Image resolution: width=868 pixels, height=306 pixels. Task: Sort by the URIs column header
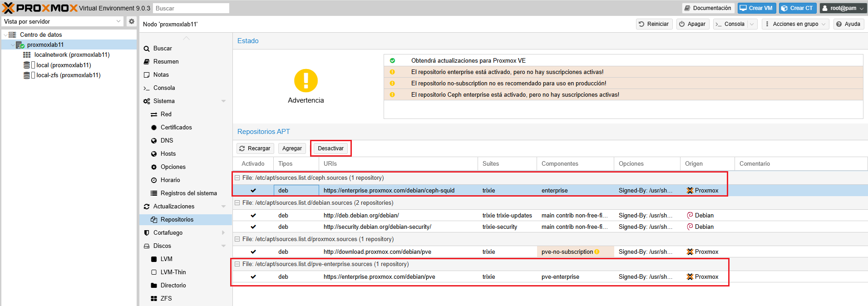[x=398, y=164]
